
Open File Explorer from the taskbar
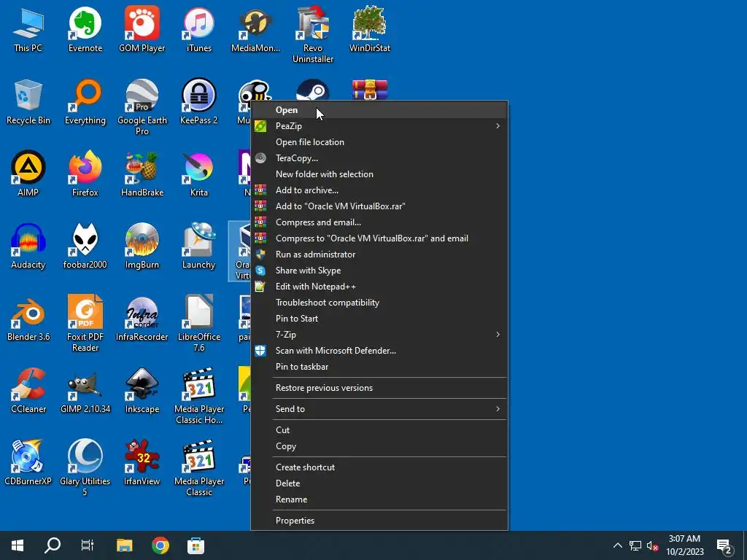(124, 545)
